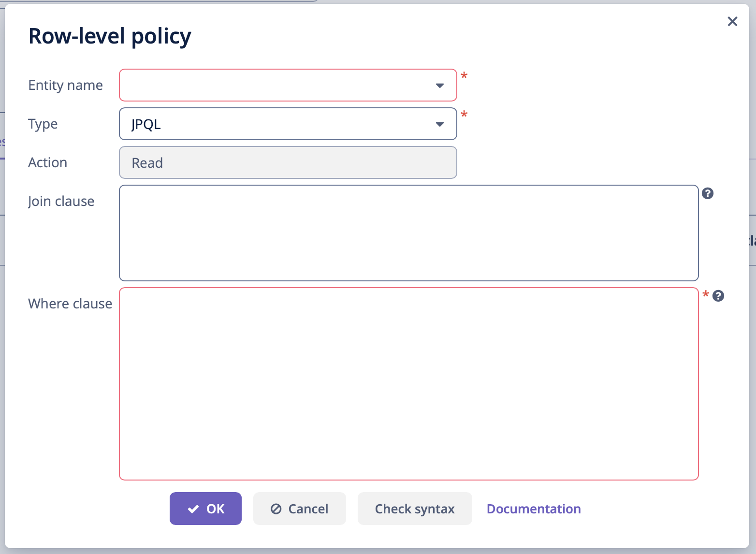Focus the Where clause text area
756x554 pixels.
[408, 384]
